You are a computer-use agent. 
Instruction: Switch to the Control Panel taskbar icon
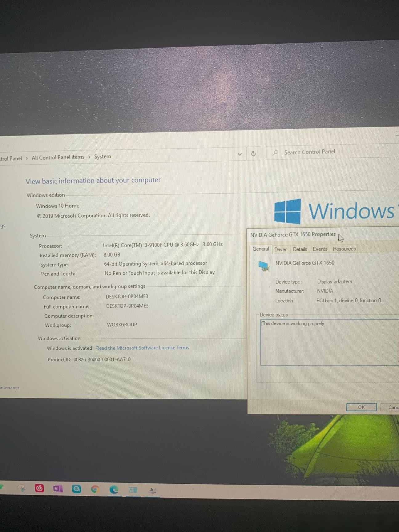(133, 490)
